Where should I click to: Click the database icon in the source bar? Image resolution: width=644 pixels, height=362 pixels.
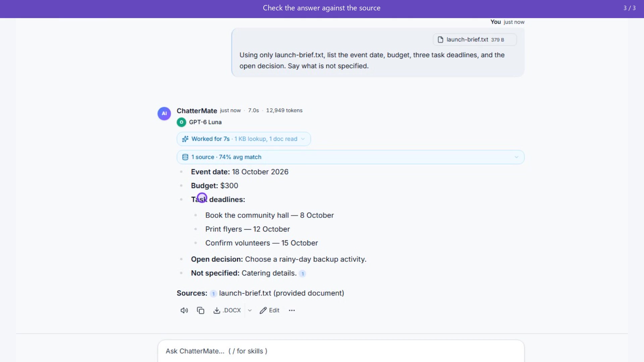click(x=185, y=157)
